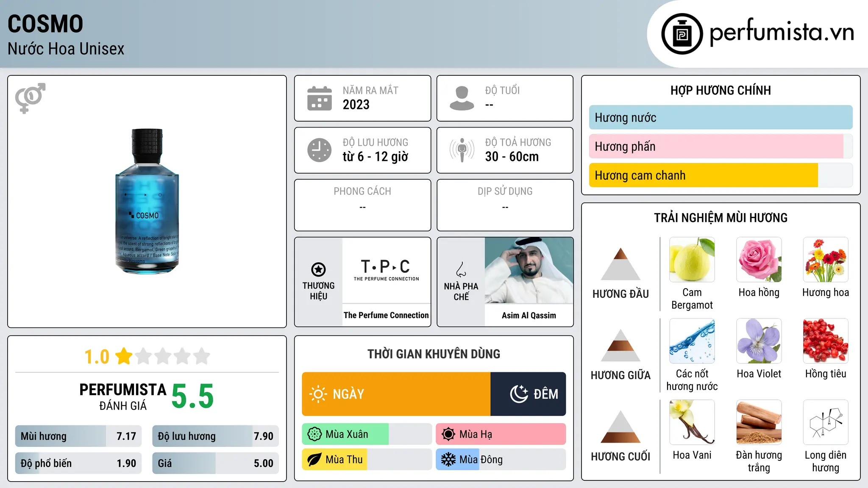The height and width of the screenshot is (488, 868).
Task: Click the Mùa Xuân season bar
Action: (367, 434)
